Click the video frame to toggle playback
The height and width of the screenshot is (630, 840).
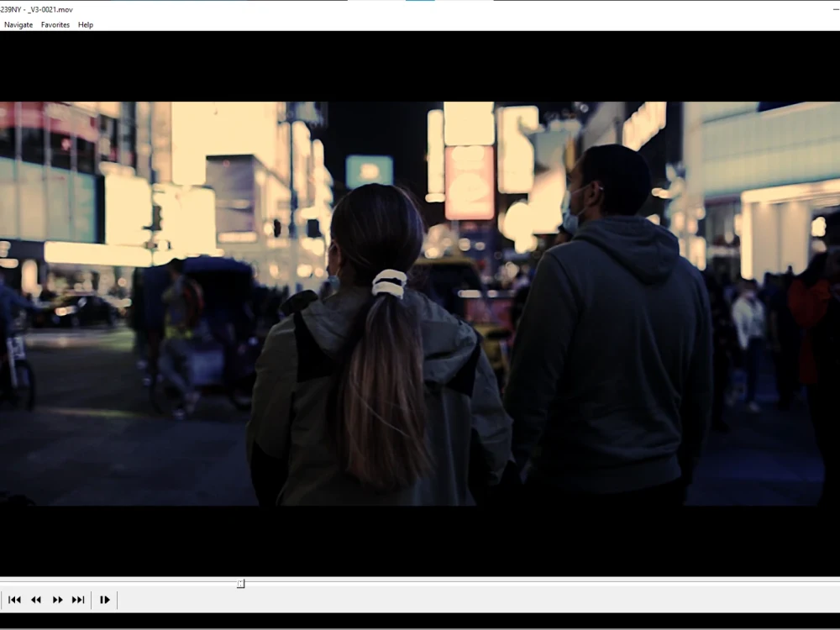point(420,303)
